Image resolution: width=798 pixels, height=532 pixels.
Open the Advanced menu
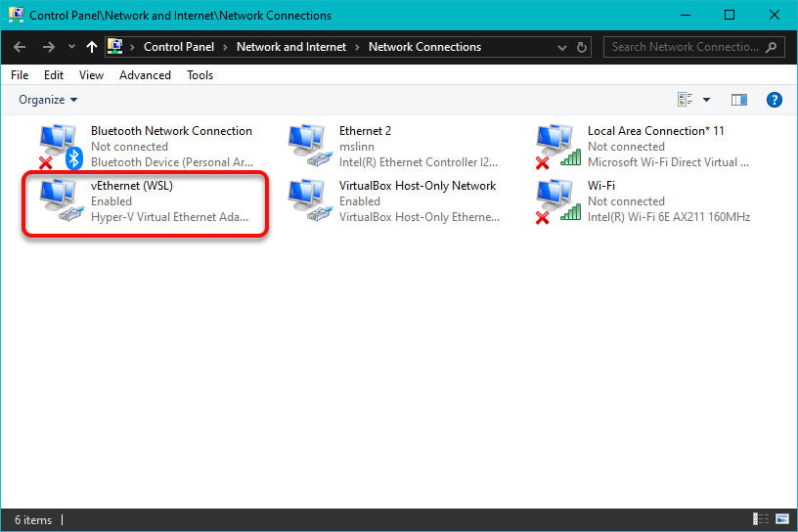[145, 75]
